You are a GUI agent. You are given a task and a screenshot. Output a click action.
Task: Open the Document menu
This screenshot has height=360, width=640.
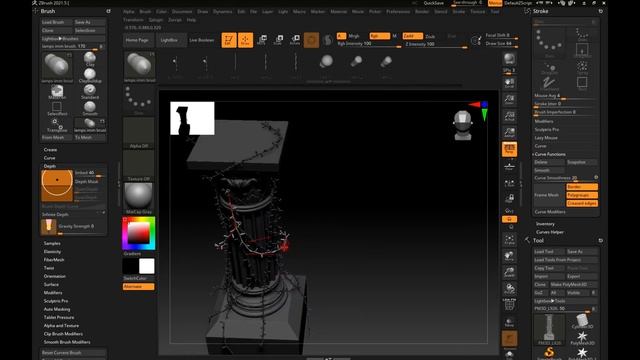click(182, 12)
